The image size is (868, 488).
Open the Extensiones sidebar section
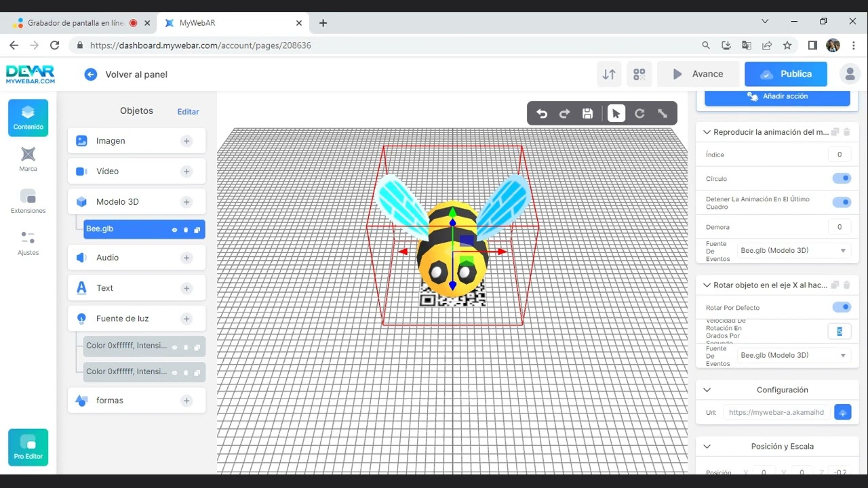coord(28,201)
